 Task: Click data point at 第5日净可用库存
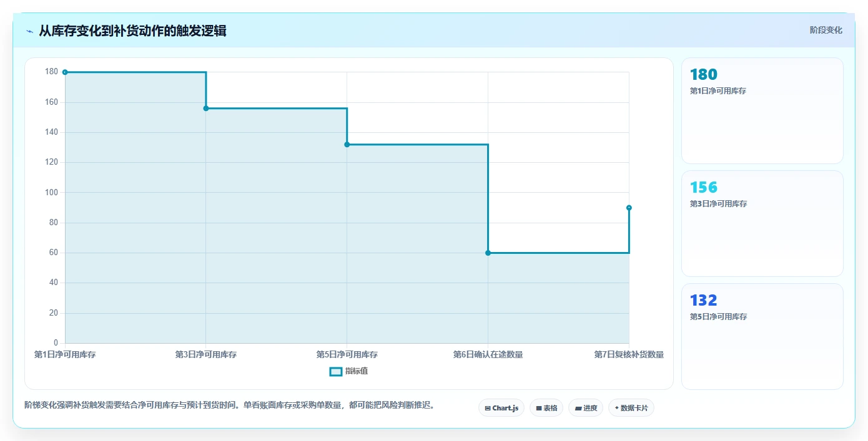347,145
